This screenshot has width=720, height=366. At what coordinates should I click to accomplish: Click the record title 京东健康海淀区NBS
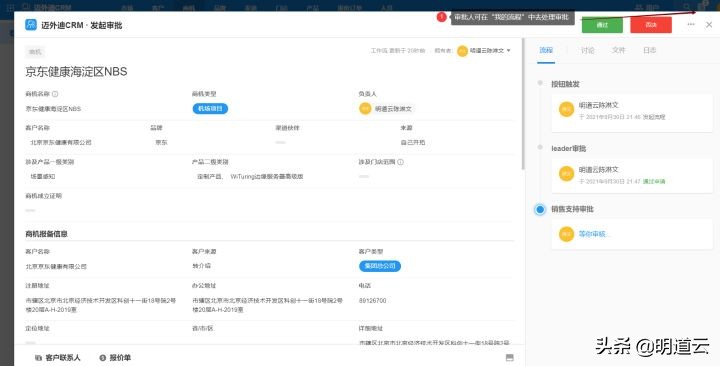tap(76, 72)
